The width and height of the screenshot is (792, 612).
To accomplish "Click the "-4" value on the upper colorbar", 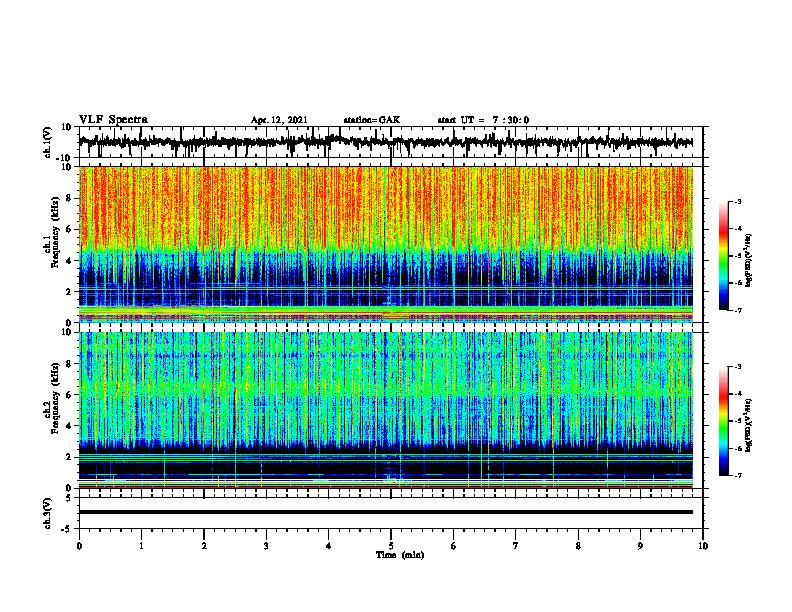I will pyautogui.click(x=737, y=229).
